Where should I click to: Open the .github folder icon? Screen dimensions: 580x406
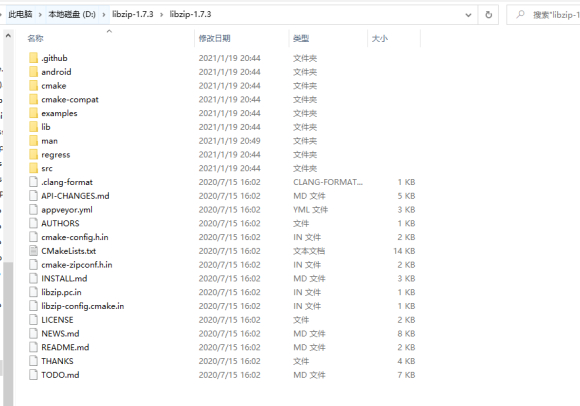(33, 58)
